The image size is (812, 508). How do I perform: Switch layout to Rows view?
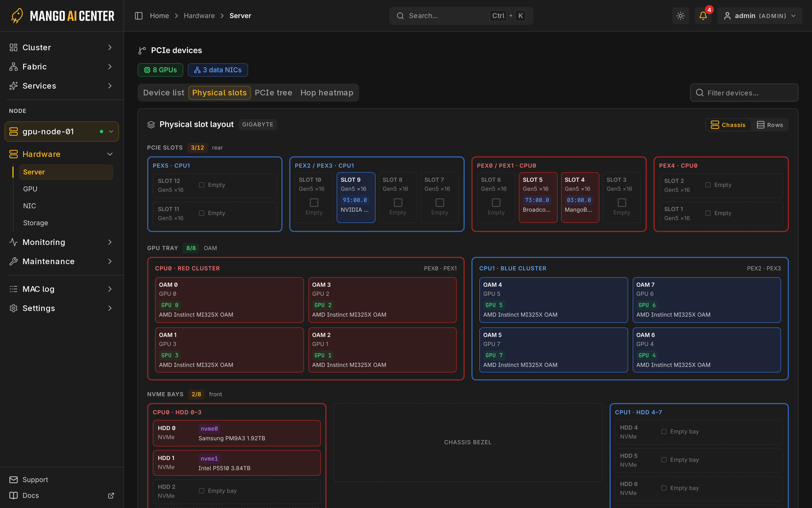pos(770,125)
